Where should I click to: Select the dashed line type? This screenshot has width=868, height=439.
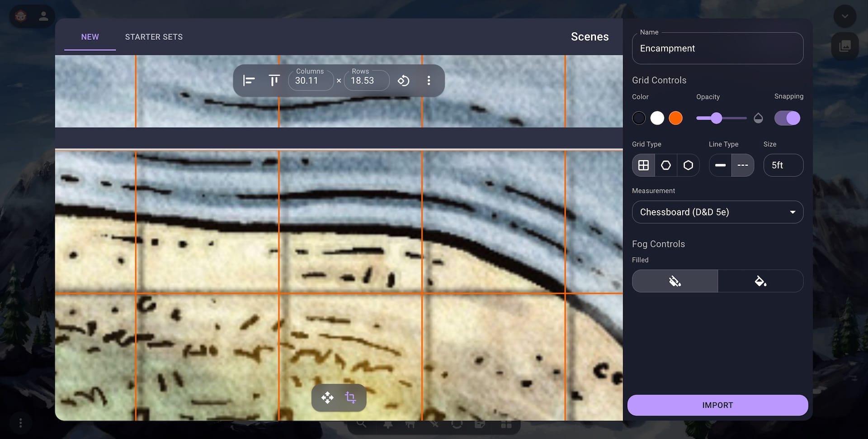(742, 165)
